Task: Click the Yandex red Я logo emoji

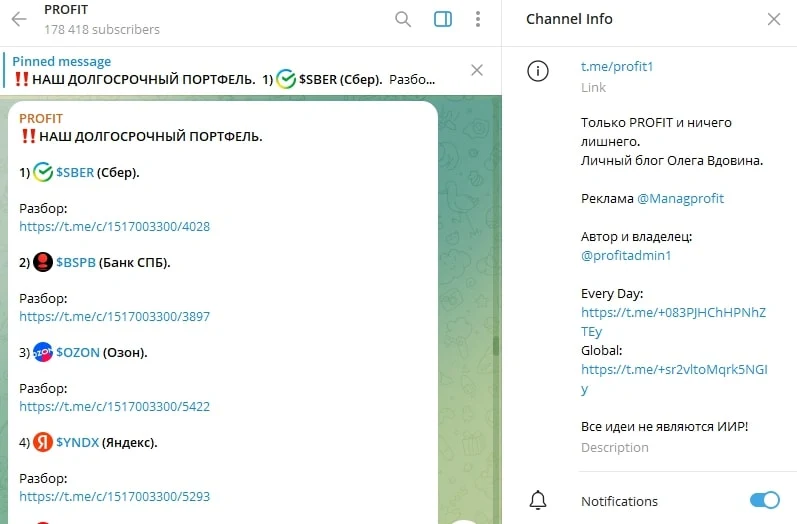Action: (43, 442)
